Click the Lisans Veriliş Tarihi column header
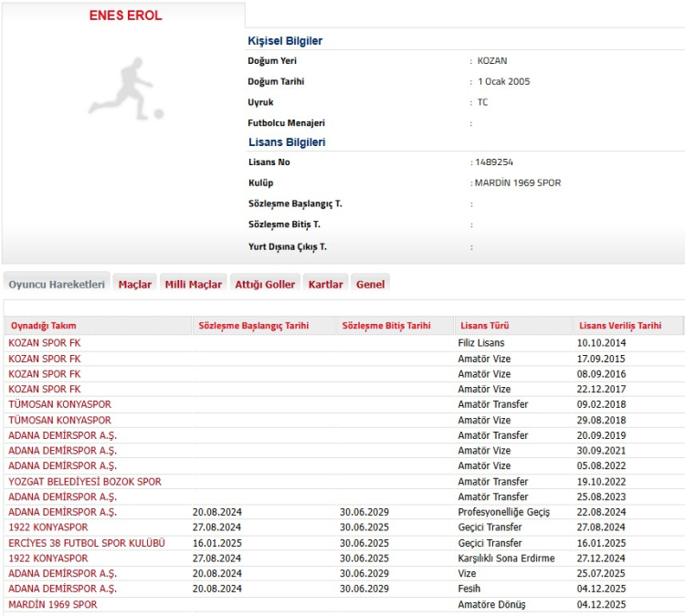Viewport: 685px width, 616px height. pos(620,326)
